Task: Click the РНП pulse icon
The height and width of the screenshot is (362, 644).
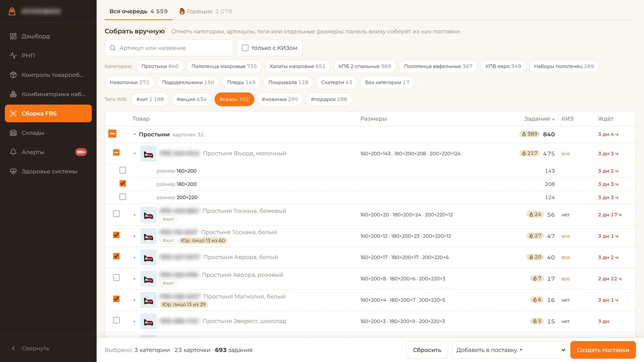Action: [13, 56]
